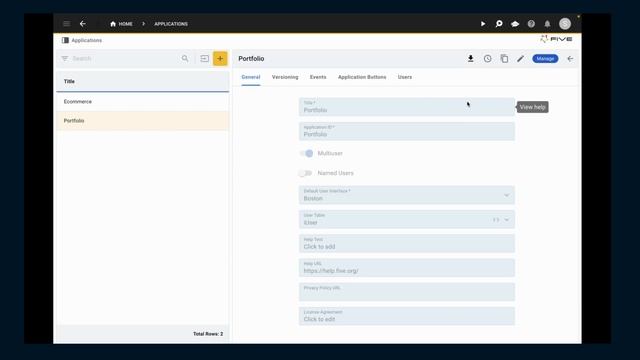Image resolution: width=640 pixels, height=360 pixels.
Task: Click the Manage button
Action: pyautogui.click(x=545, y=58)
